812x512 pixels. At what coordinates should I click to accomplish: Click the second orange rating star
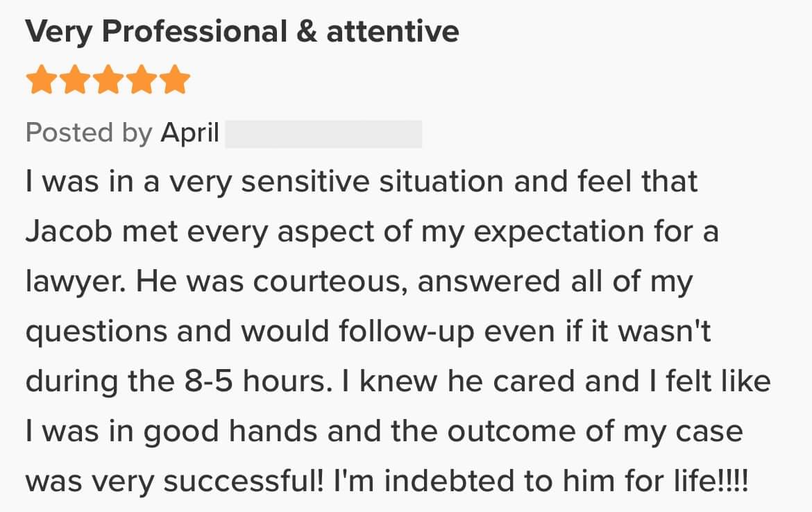(x=75, y=80)
